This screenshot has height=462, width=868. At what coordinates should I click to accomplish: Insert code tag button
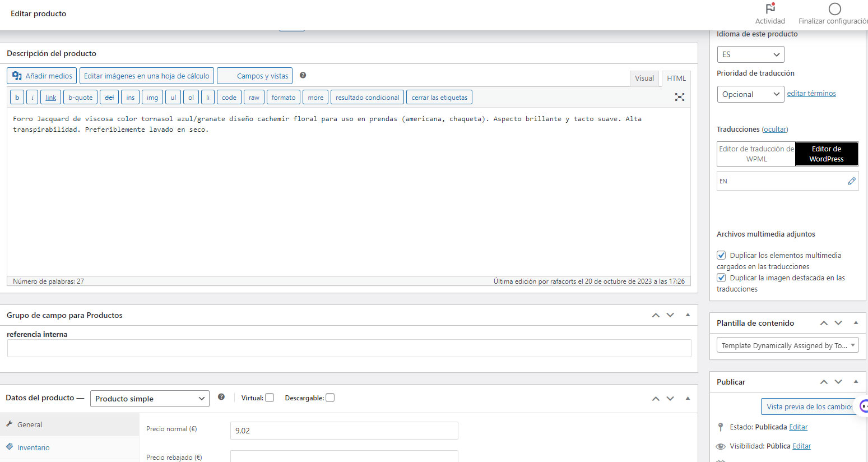pos(229,98)
